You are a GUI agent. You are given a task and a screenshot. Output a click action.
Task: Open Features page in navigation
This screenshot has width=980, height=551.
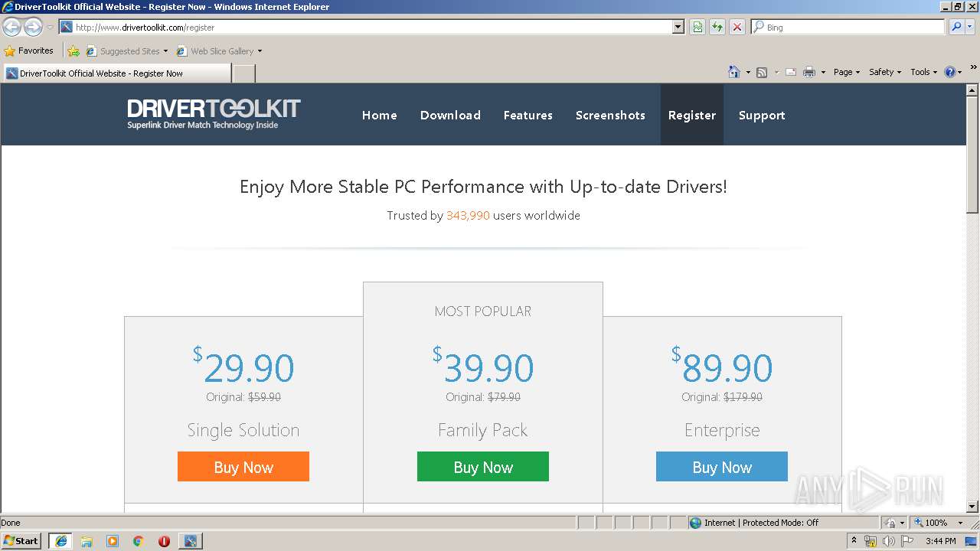point(528,115)
